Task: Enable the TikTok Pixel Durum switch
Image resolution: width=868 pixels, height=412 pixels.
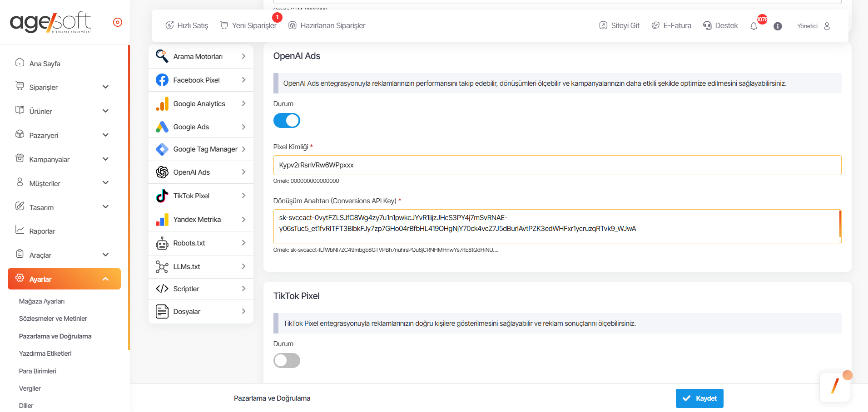Action: 287,361
